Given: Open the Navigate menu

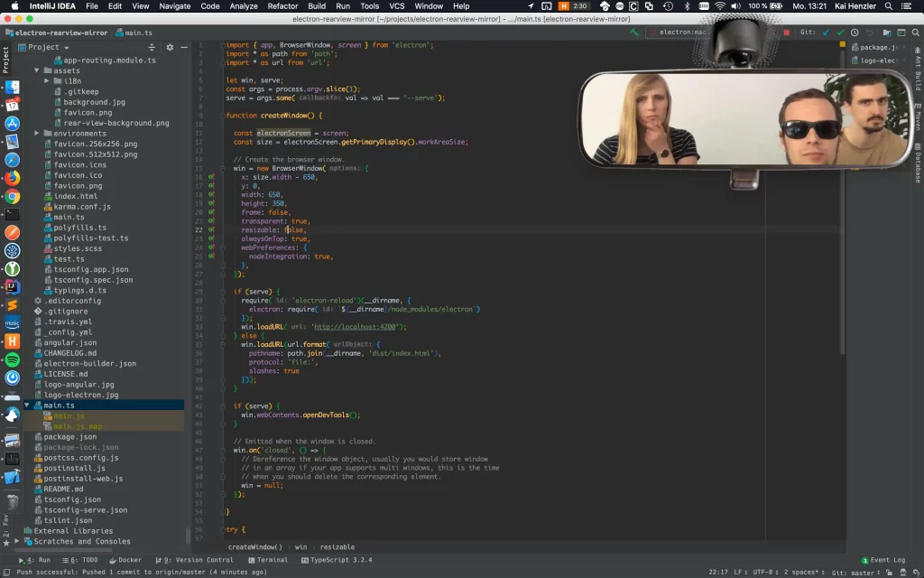Looking at the screenshot, I should pyautogui.click(x=174, y=6).
